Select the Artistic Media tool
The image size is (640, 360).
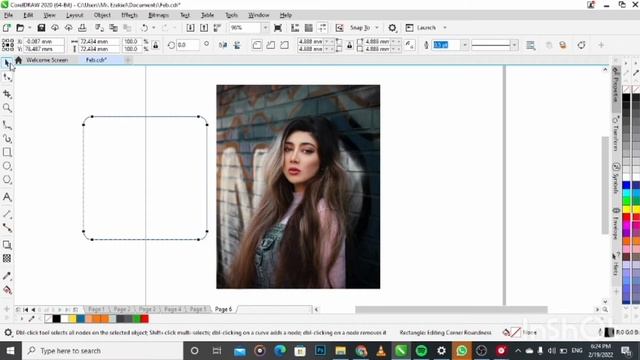(7, 139)
